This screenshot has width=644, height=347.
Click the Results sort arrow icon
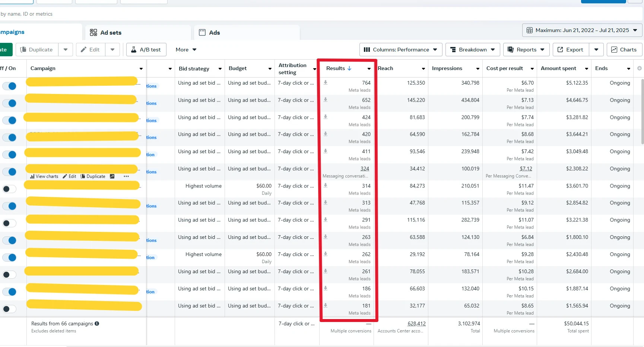click(349, 68)
